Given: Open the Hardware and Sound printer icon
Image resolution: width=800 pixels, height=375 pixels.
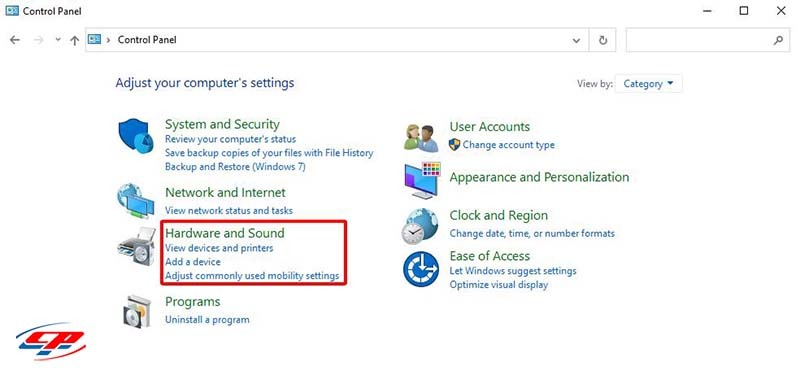Looking at the screenshot, I should [136, 246].
